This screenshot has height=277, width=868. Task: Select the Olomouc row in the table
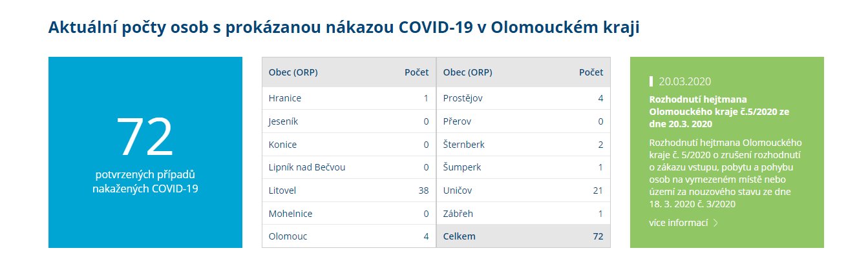click(349, 236)
